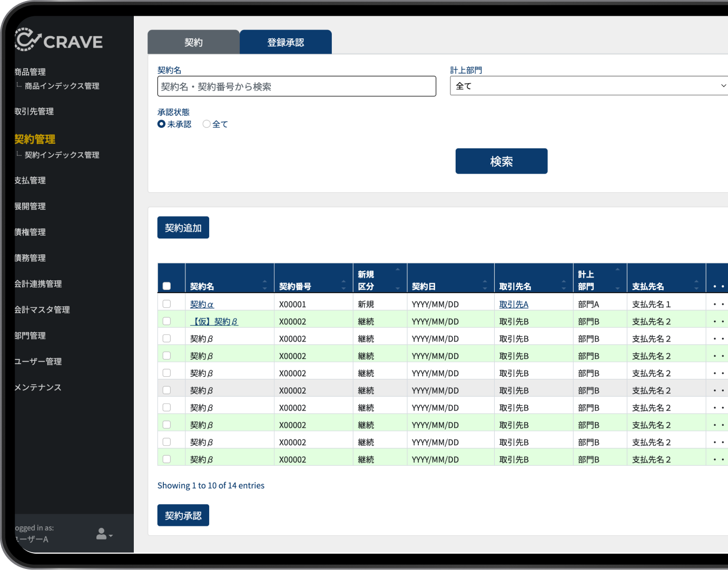Image resolution: width=728 pixels, height=570 pixels.
Task: Open 会計連携管理 page
Action: (x=38, y=284)
